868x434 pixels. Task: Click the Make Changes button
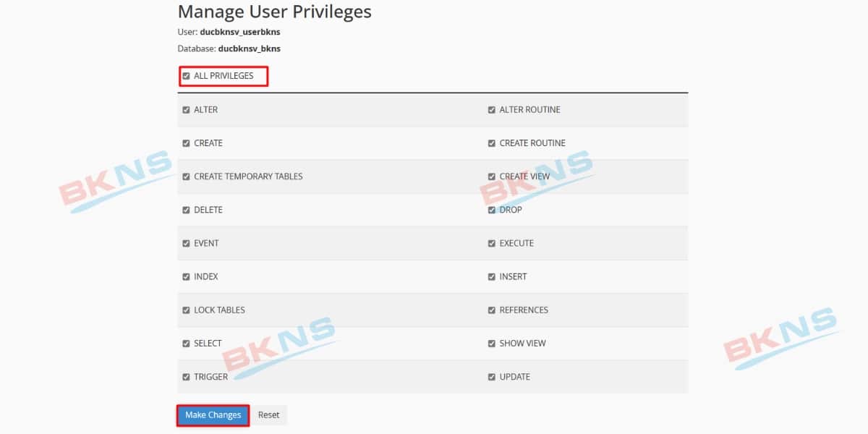click(x=212, y=414)
